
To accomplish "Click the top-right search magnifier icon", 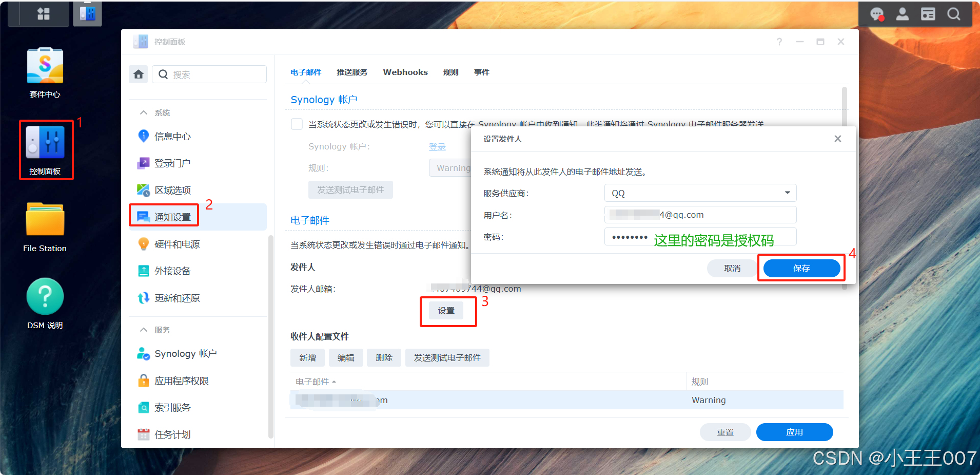I will click(x=954, y=14).
